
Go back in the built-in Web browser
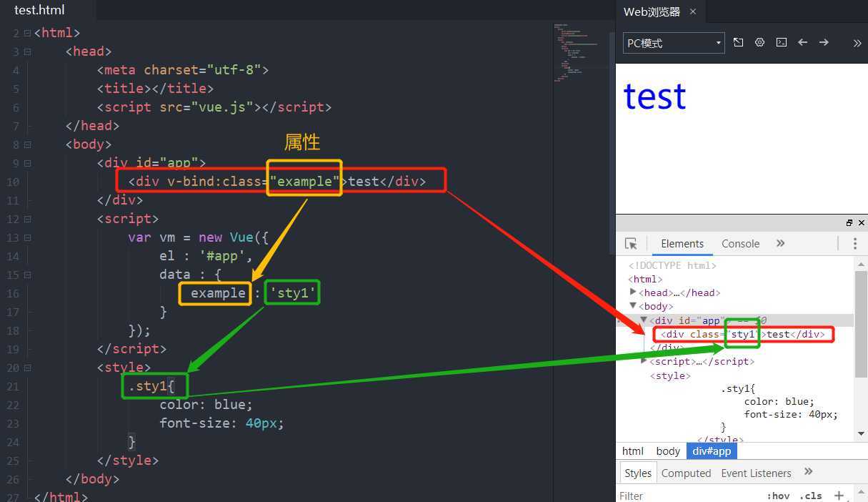pos(803,43)
